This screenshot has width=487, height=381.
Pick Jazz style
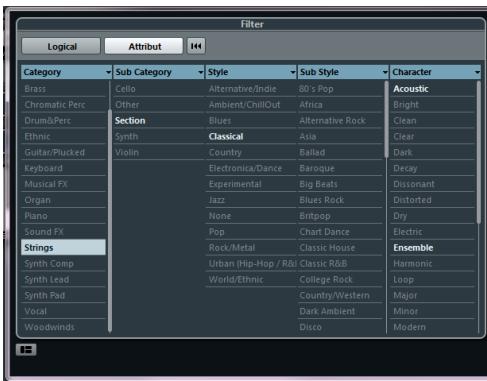click(x=251, y=200)
